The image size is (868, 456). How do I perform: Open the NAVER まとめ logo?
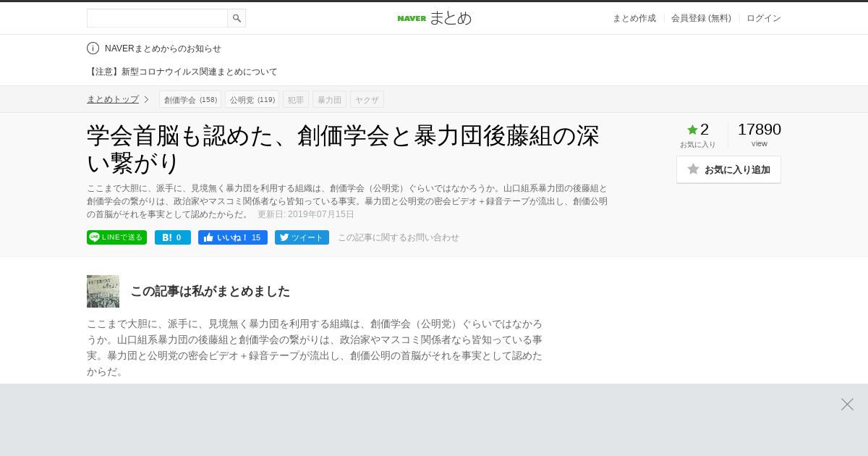click(434, 18)
